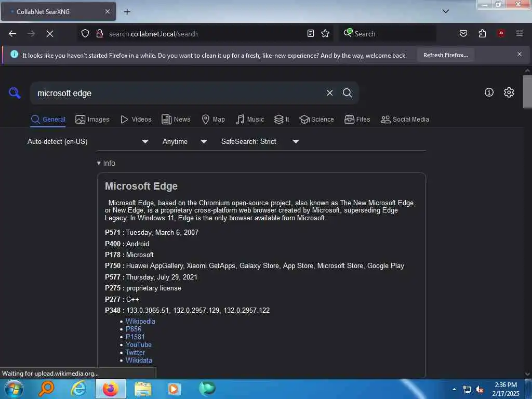
Task: Open the Anytime time range dropdown
Action: click(184, 141)
